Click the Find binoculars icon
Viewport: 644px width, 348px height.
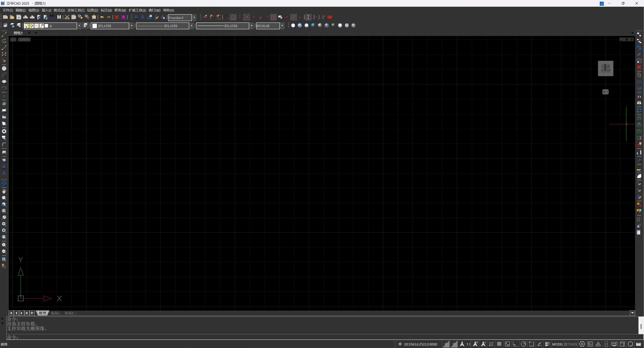[59, 17]
